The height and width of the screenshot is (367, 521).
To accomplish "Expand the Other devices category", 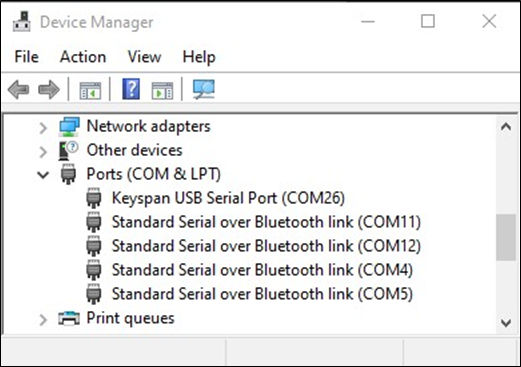I will point(43,152).
